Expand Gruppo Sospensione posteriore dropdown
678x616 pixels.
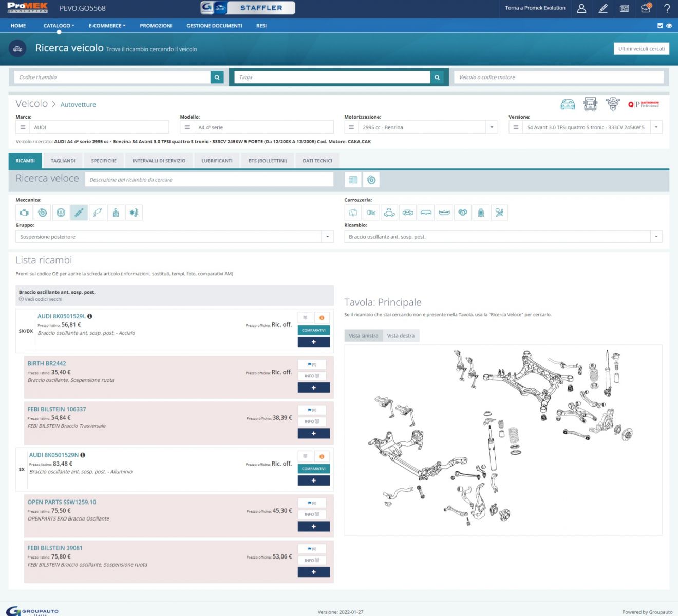[x=328, y=237]
